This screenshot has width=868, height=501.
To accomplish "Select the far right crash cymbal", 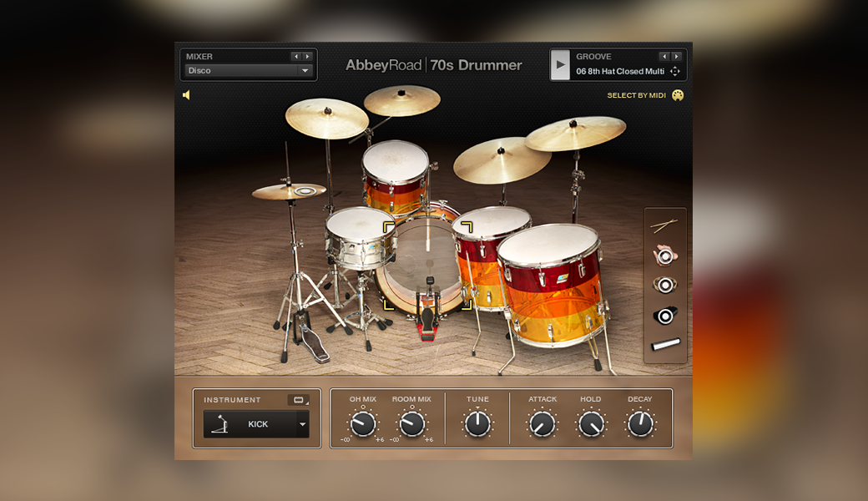I will point(575,133).
